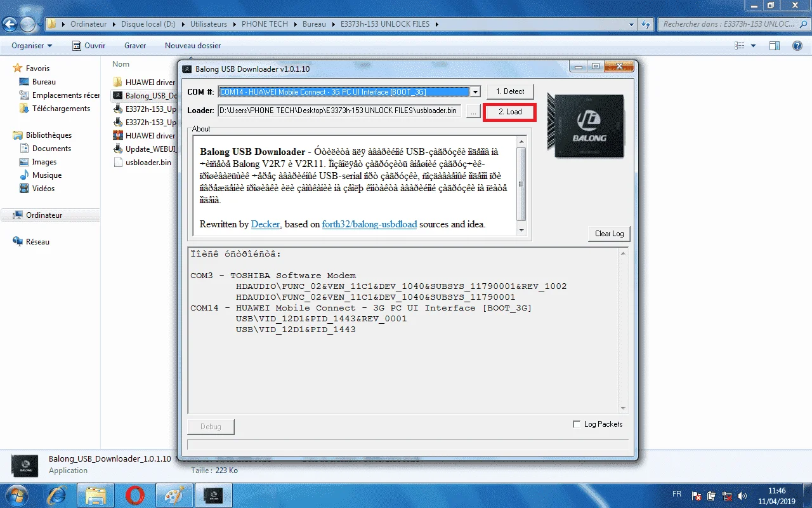Click the Debug button

211,427
